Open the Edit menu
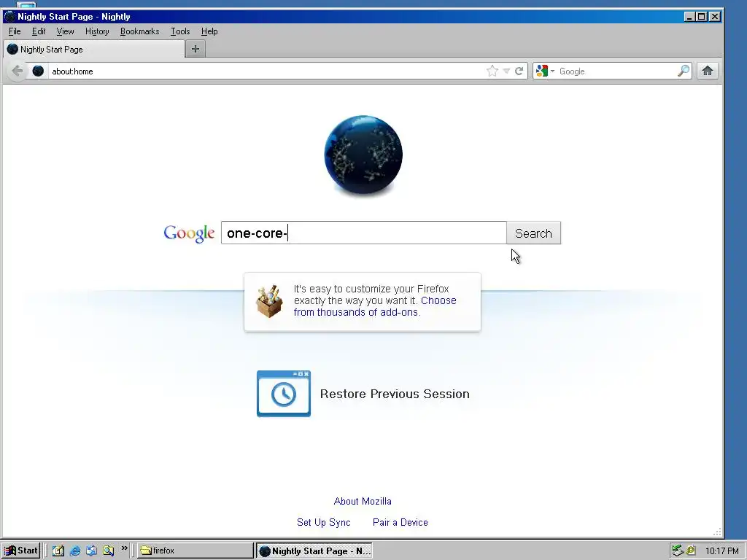This screenshot has height=560, width=747. pos(39,31)
